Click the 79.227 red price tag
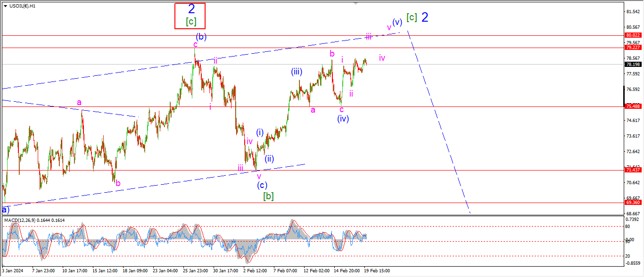 pos(633,48)
